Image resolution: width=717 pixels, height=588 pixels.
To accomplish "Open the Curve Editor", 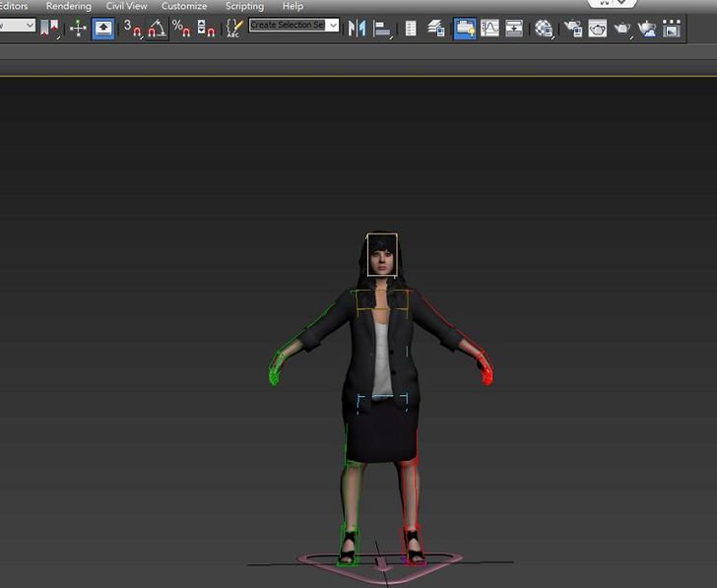I will pyautogui.click(x=489, y=29).
